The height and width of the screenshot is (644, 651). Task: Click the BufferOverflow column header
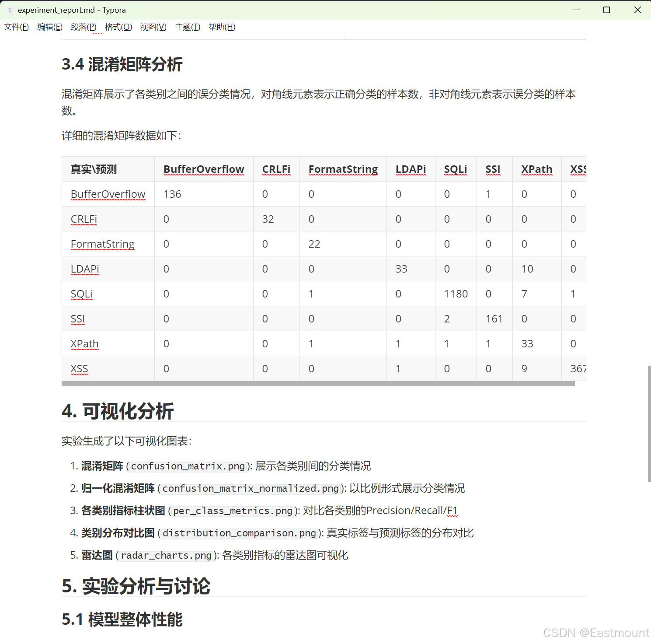[204, 169]
